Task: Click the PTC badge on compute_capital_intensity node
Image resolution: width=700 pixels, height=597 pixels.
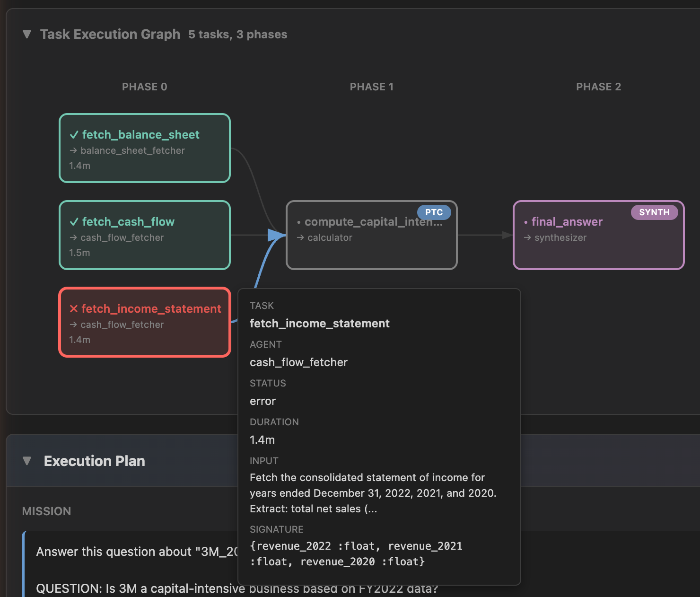Action: pos(434,212)
